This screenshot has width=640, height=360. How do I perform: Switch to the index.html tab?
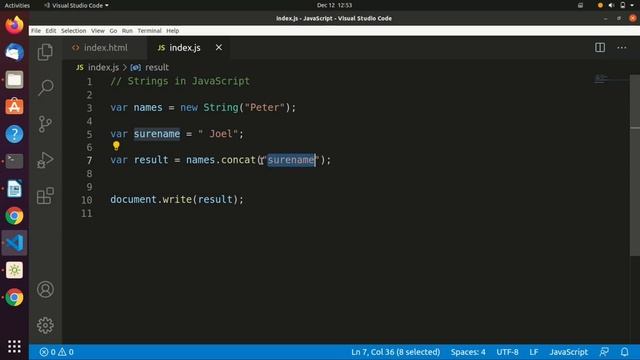click(x=105, y=47)
